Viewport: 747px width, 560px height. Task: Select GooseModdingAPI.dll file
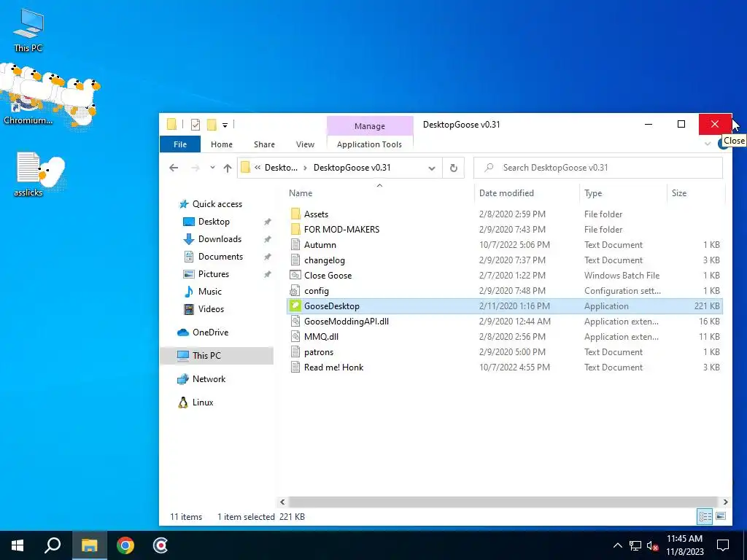click(x=505, y=322)
